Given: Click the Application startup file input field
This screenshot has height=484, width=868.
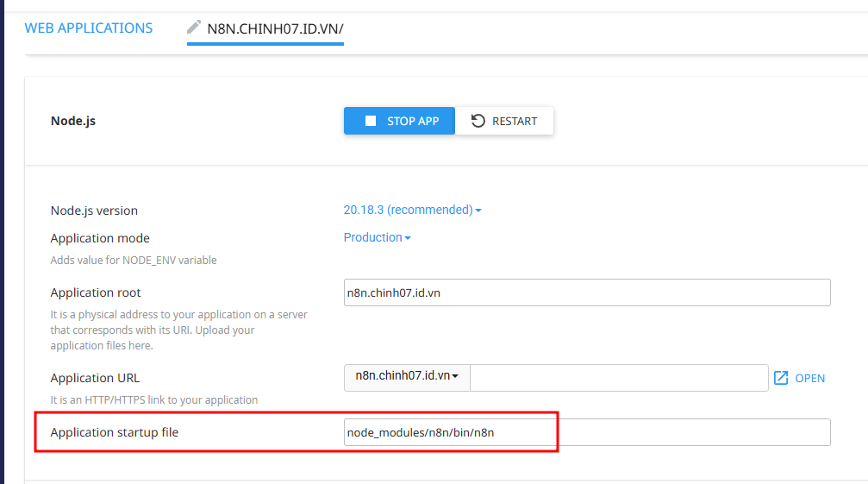Looking at the screenshot, I should click(x=587, y=432).
